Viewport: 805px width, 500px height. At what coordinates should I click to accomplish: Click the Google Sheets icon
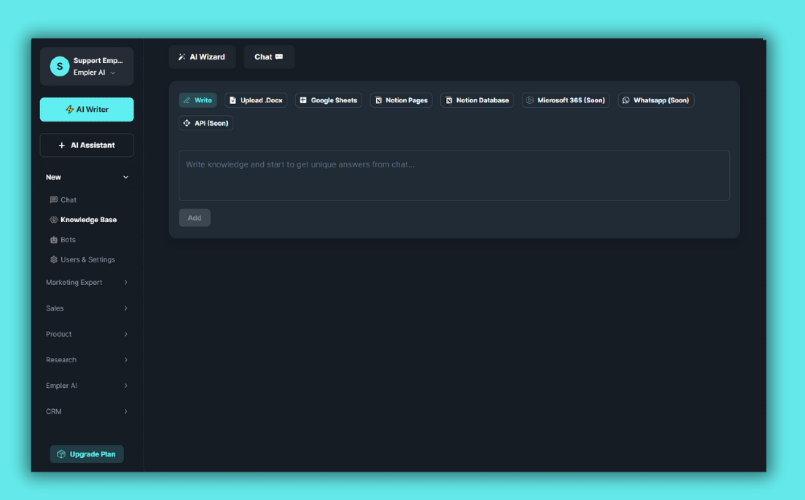click(x=303, y=100)
